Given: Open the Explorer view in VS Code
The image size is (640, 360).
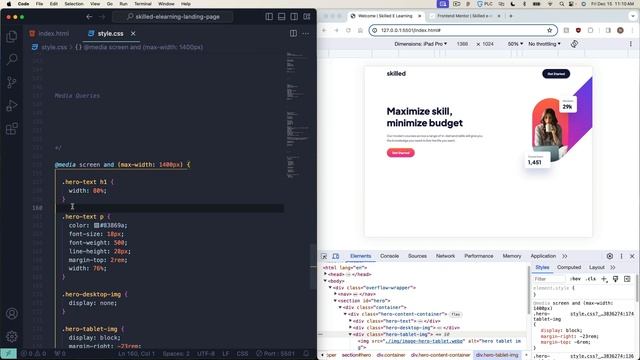Looking at the screenshot, I should tap(12, 36).
